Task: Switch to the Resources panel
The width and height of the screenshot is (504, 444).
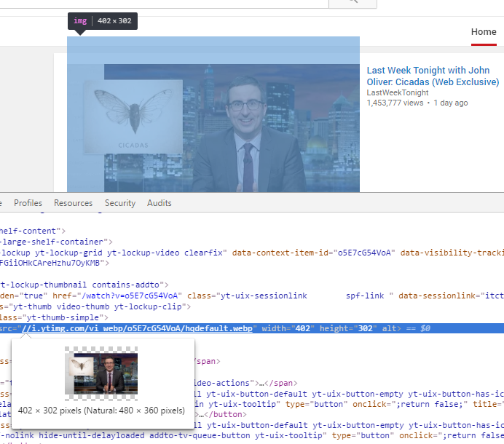Action: [74, 203]
